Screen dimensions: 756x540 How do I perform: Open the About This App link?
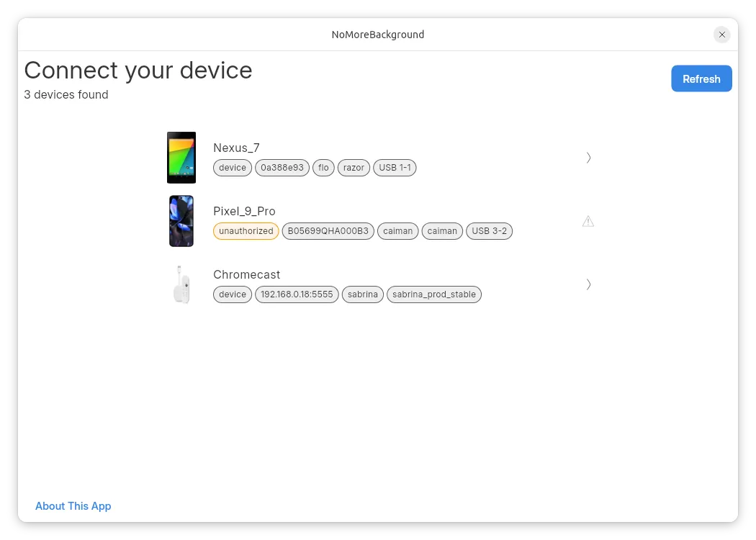tap(73, 506)
